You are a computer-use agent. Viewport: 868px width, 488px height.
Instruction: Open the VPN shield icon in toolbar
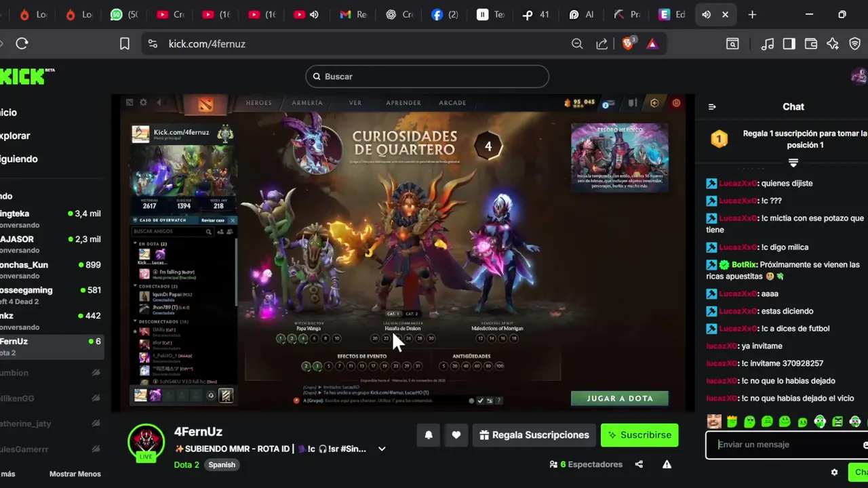point(855,43)
